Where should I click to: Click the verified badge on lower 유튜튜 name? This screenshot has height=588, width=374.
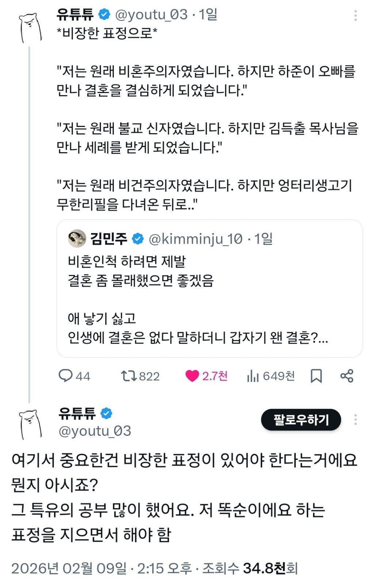(106, 413)
